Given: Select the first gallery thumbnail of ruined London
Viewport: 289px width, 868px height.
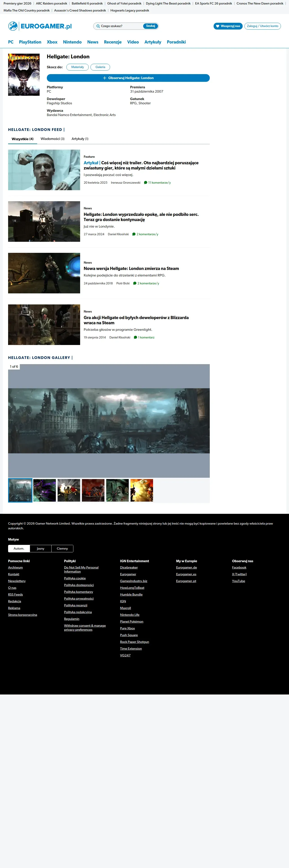Looking at the screenshot, I should (x=20, y=490).
